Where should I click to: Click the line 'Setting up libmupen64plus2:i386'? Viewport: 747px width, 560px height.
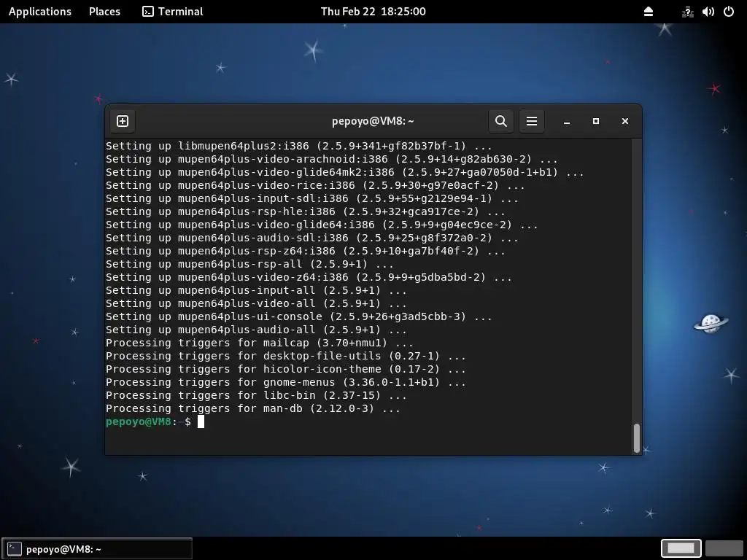click(x=298, y=146)
